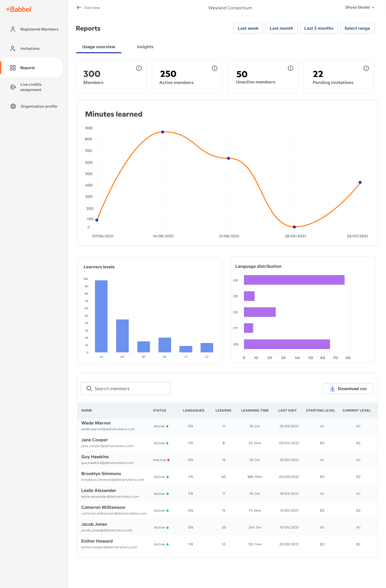The height and width of the screenshot is (588, 386).
Task: Click the A2 bar in Learners levels
Action: coord(122,336)
